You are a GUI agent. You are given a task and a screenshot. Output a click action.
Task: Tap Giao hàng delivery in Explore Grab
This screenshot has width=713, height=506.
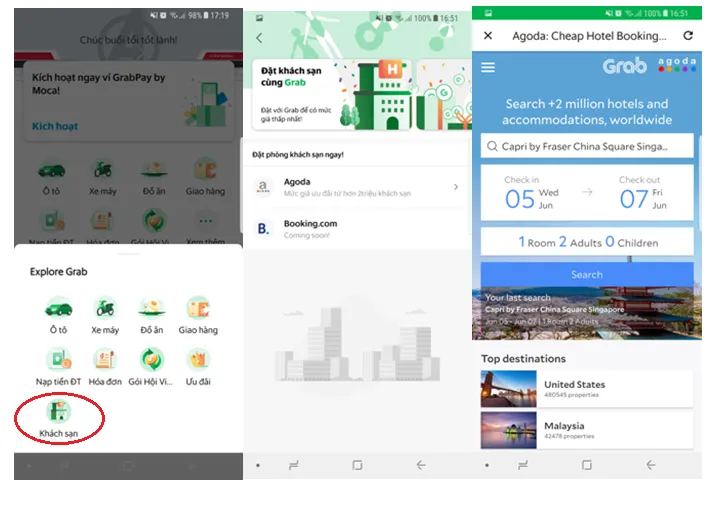click(x=198, y=315)
